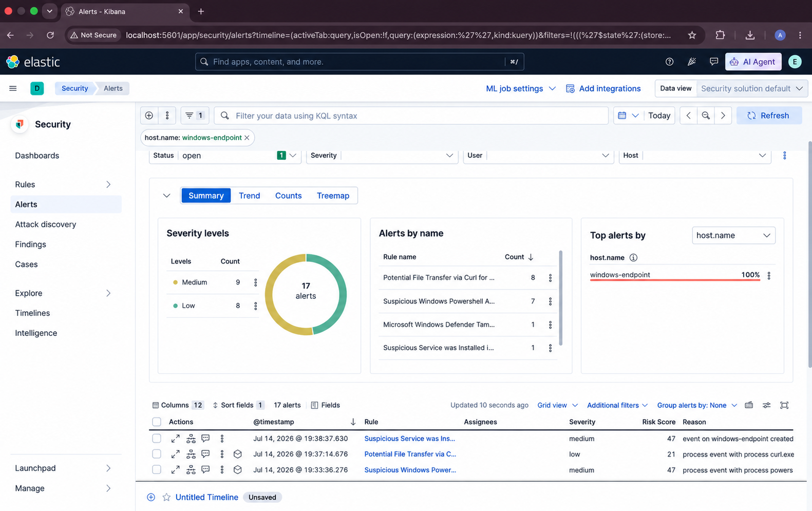Open the Untitled Timeline link
Viewport: 812px width, 511px height.
click(x=207, y=497)
